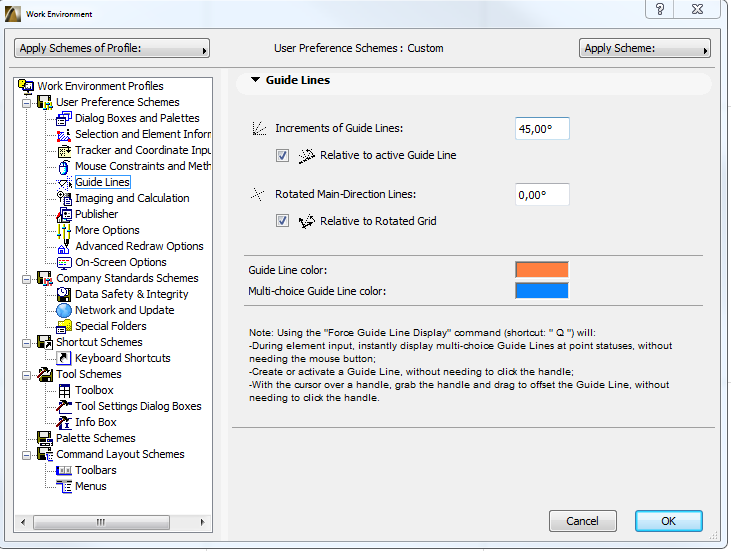Click the Imaging and Calculation icon
Screen dimensions: 731x551
[65, 198]
